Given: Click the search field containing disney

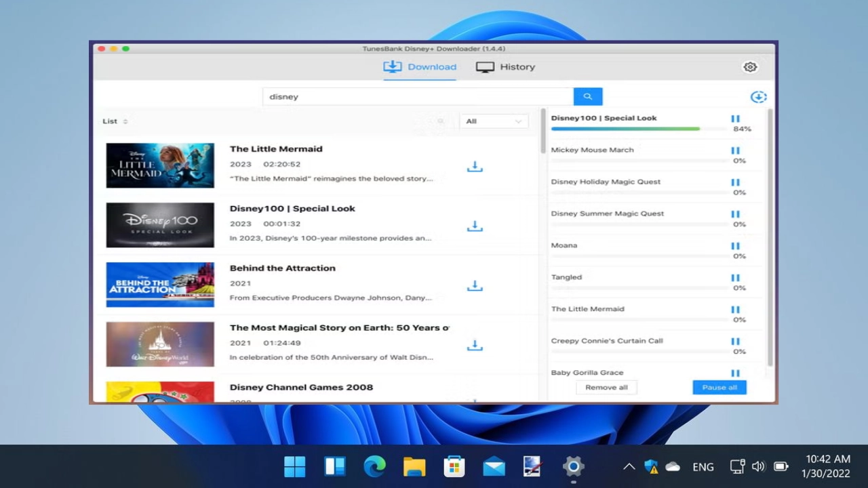Looking at the screenshot, I should coord(418,96).
